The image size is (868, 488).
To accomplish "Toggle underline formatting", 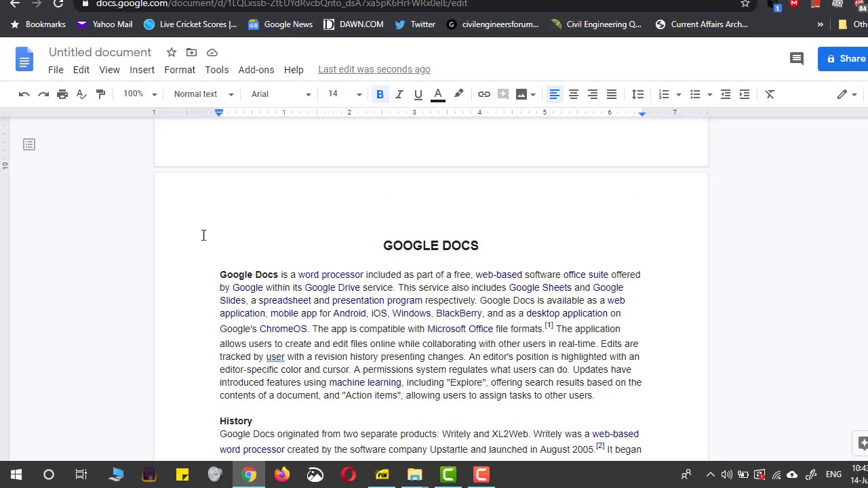I will pyautogui.click(x=418, y=94).
